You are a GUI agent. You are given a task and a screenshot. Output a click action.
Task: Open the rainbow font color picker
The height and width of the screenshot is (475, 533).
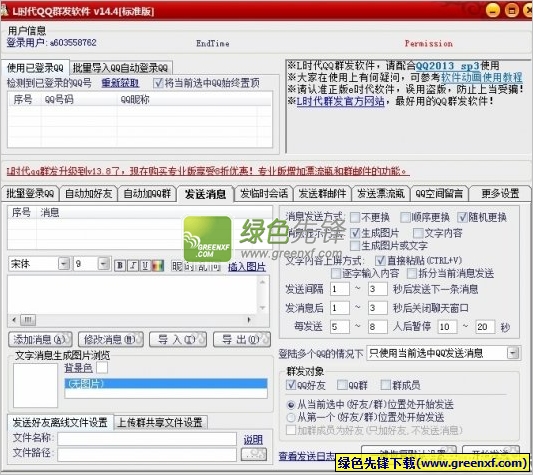click(158, 265)
